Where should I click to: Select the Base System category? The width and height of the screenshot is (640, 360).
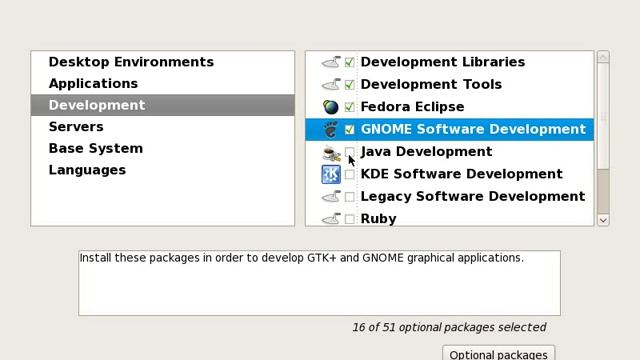162,149
